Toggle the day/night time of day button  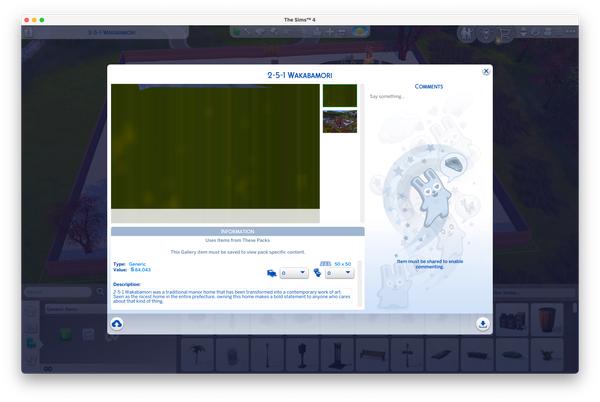tap(359, 31)
